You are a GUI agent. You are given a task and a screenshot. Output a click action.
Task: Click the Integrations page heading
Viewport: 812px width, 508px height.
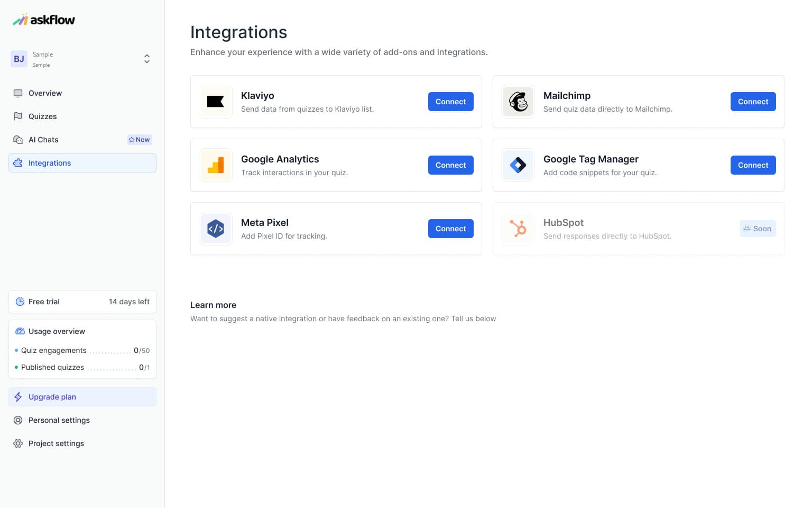pyautogui.click(x=238, y=32)
